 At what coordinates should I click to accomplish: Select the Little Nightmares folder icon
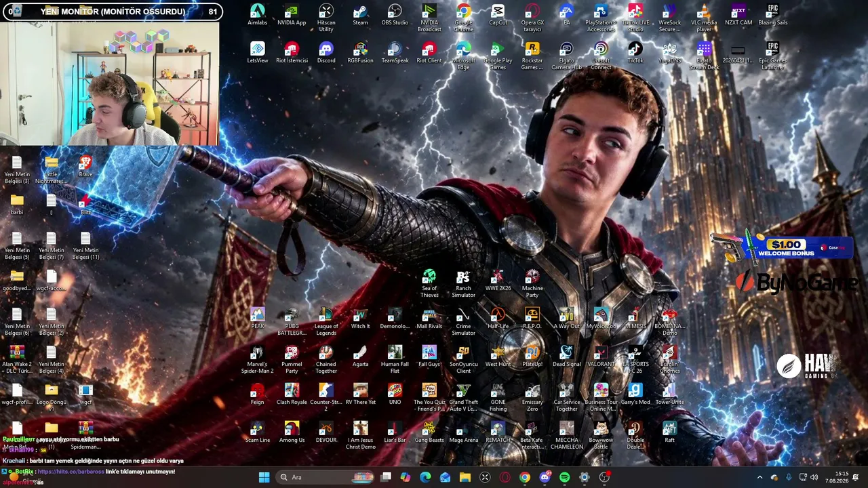pyautogui.click(x=52, y=170)
